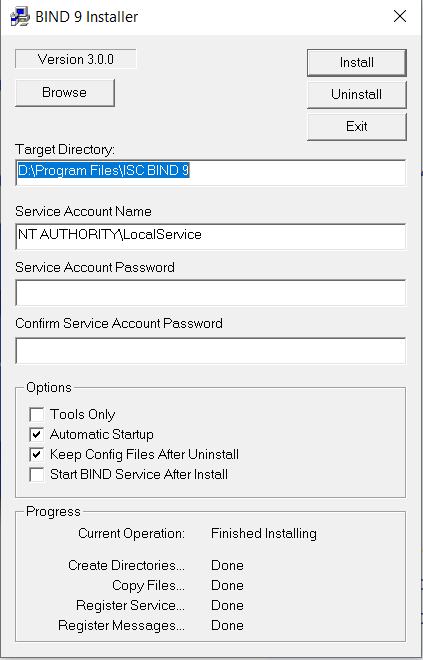Click the Finished Installing status text
The image size is (423, 660).
(263, 533)
